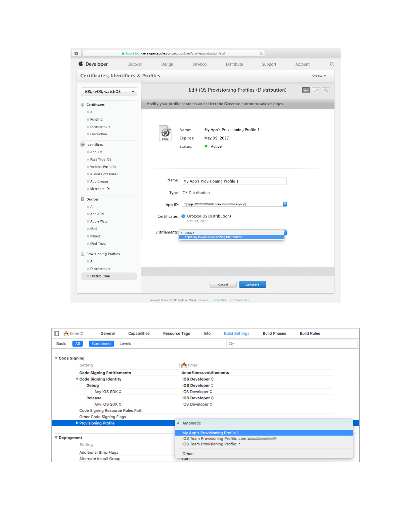Click the browser reload icon in address bar
The width and height of the screenshot is (411, 532).
262,53
